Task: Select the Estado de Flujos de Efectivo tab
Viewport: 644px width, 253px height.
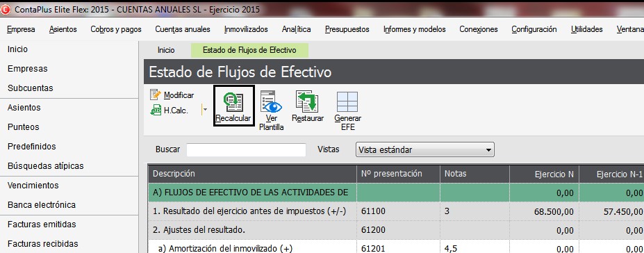Action: pyautogui.click(x=249, y=50)
